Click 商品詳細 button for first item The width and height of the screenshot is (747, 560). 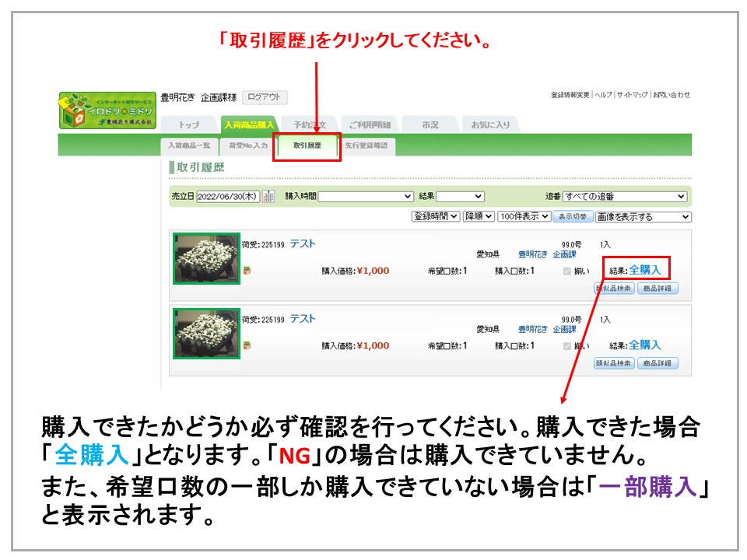pyautogui.click(x=658, y=289)
